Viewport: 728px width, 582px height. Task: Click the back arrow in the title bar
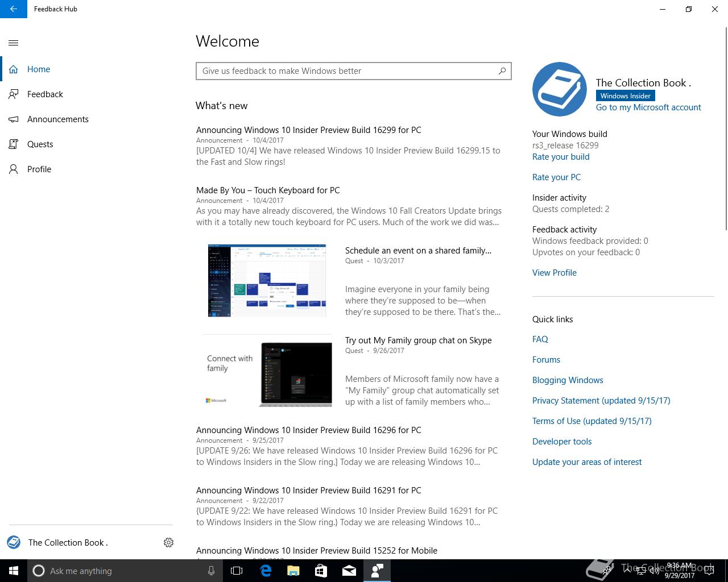14,9
